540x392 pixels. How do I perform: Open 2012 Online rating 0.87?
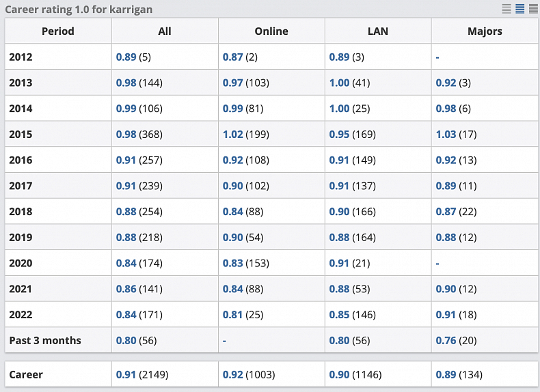[x=232, y=57]
